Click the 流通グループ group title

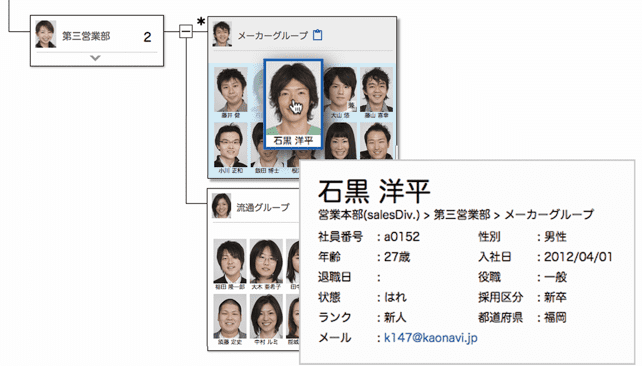click(263, 208)
